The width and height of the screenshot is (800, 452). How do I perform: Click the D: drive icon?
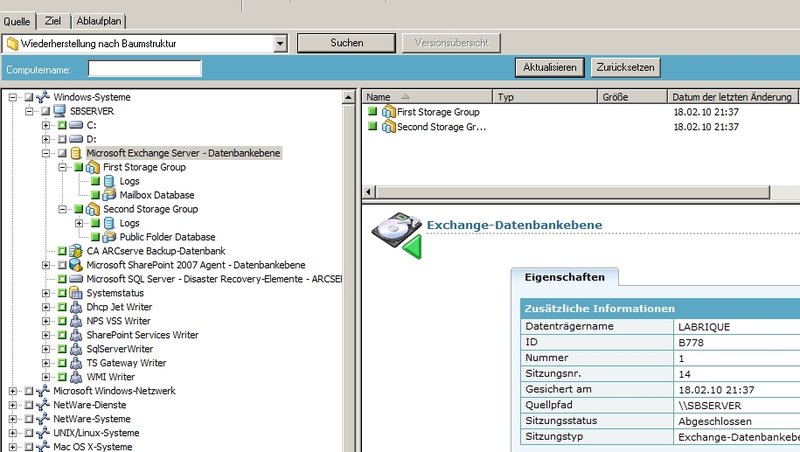point(76,139)
